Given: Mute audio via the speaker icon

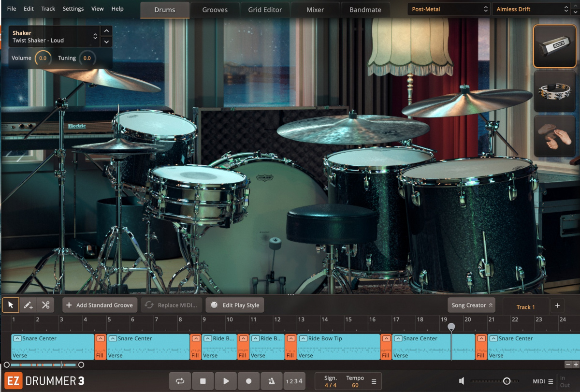Looking at the screenshot, I should [x=461, y=381].
